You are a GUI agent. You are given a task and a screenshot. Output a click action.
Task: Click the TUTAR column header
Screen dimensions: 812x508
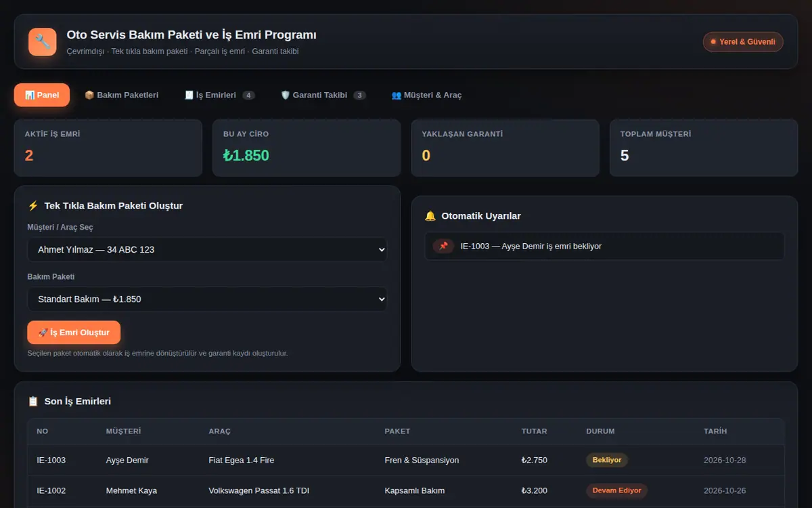(x=535, y=431)
